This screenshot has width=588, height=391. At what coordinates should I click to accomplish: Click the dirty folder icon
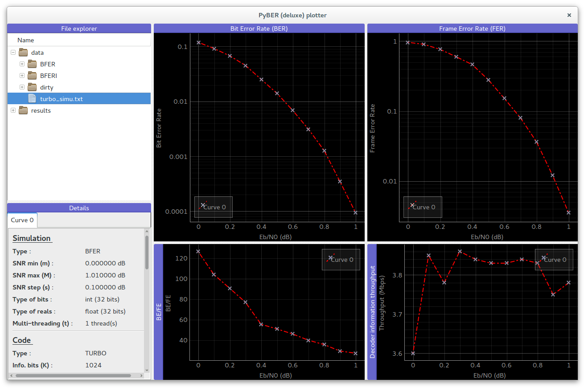tap(32, 87)
